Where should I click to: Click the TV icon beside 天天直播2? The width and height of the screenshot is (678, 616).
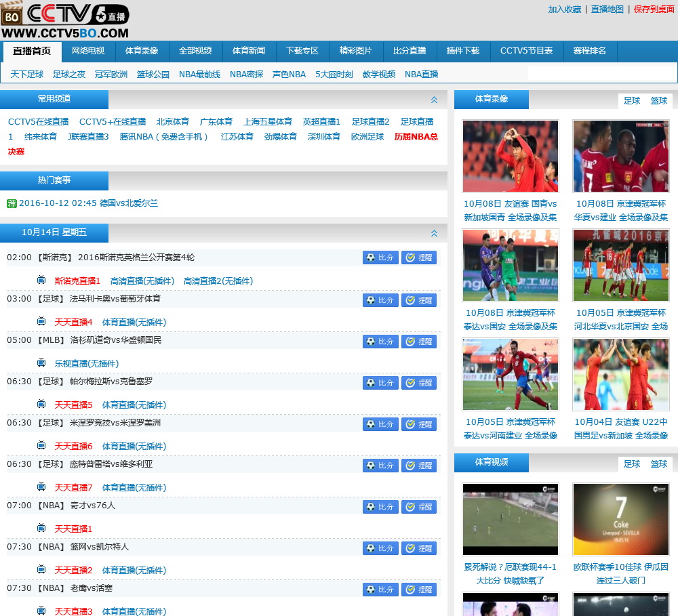click(x=41, y=569)
